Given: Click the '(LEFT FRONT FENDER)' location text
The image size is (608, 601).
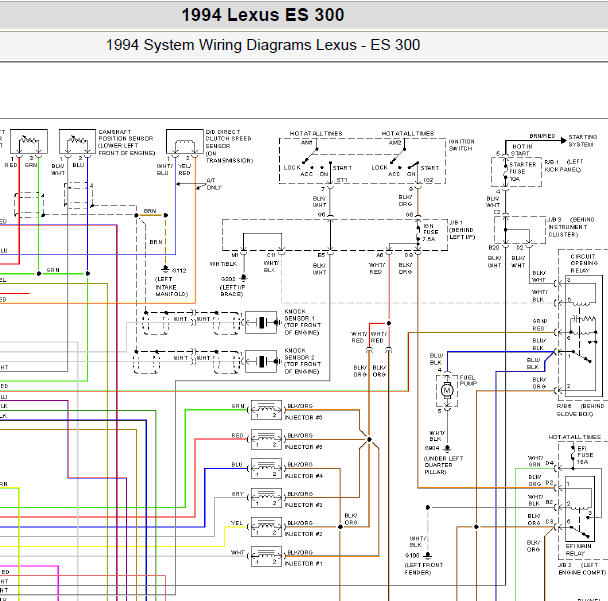Looking at the screenshot, I should pyautogui.click(x=423, y=569).
